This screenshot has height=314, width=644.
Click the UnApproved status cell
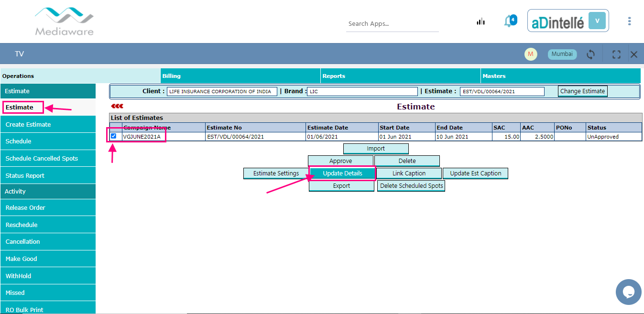coord(614,137)
